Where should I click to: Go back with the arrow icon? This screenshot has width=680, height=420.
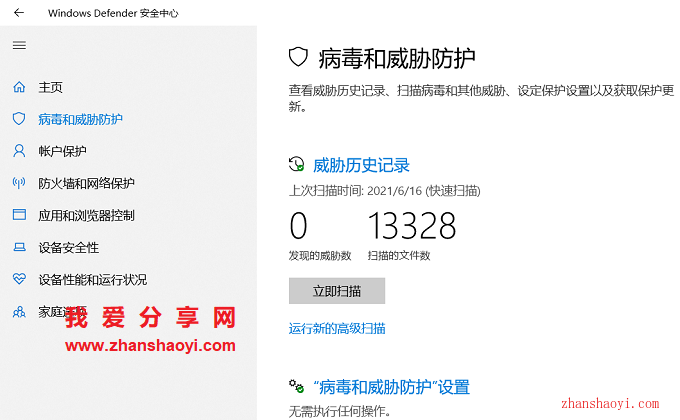pos(19,13)
